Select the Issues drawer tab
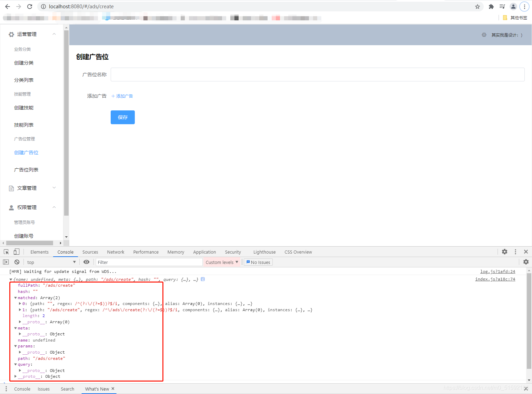The width and height of the screenshot is (532, 394). coord(44,389)
